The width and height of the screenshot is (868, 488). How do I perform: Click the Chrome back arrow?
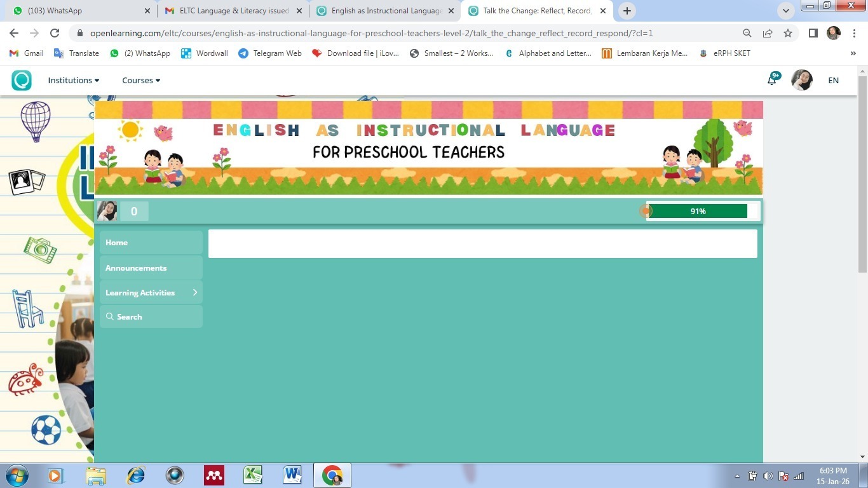[x=14, y=33]
